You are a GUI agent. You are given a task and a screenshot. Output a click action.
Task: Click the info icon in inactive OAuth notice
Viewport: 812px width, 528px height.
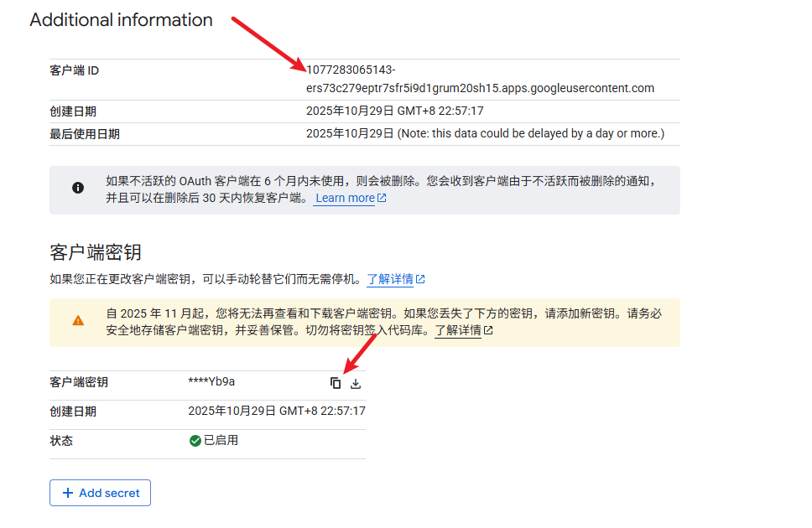78,189
